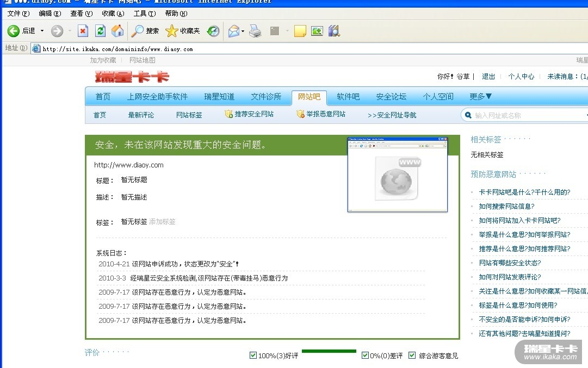588x368 pixels.
Task: Click the gray square toolbar icon
Action: [x=275, y=31]
